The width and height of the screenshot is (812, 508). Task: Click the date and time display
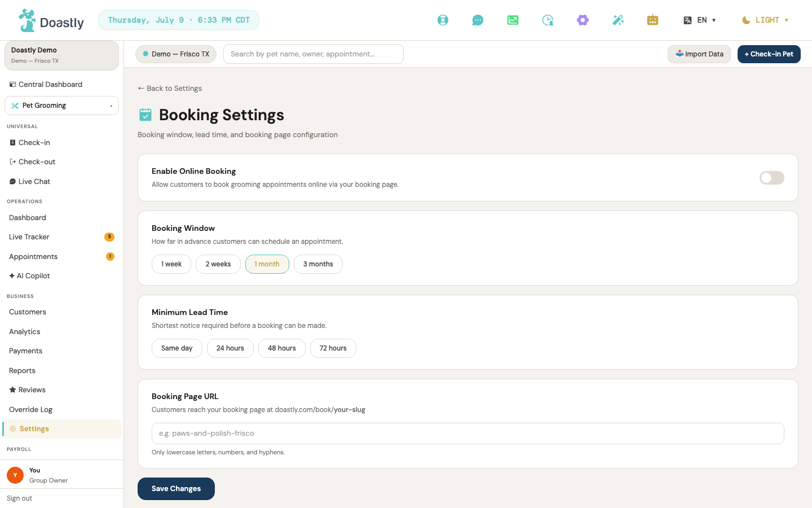[x=179, y=20]
